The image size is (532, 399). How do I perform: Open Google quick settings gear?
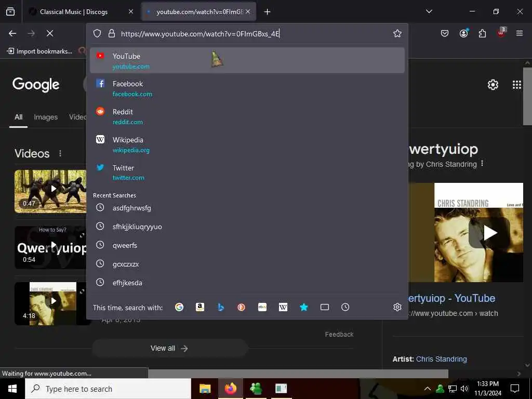493,85
